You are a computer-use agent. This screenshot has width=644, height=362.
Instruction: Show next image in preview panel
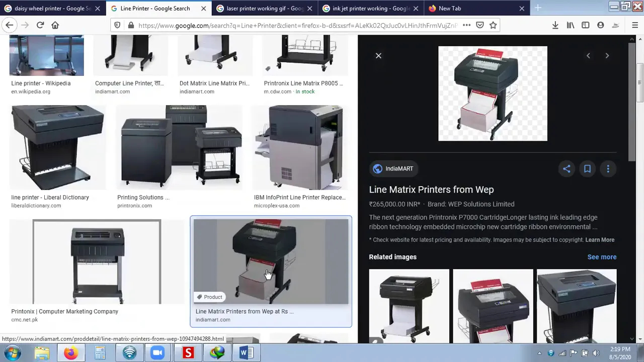(607, 56)
